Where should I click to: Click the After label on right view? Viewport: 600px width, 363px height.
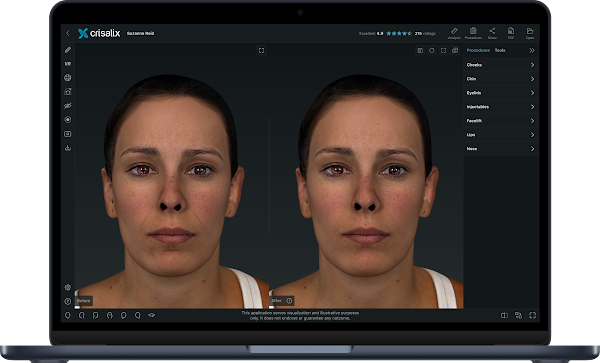pyautogui.click(x=276, y=301)
